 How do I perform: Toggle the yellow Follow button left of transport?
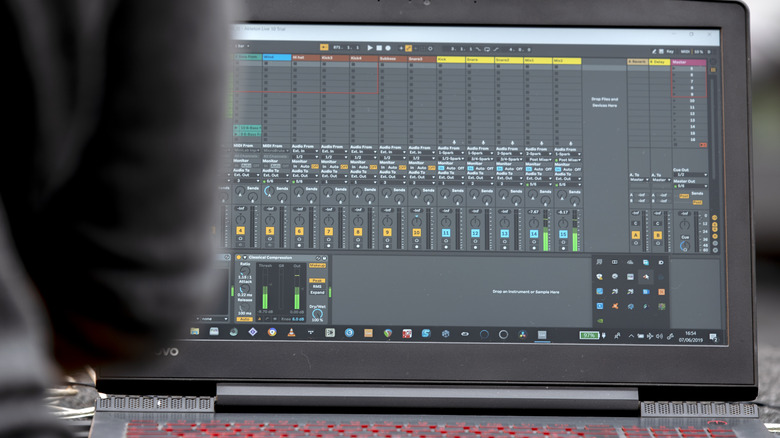click(324, 47)
